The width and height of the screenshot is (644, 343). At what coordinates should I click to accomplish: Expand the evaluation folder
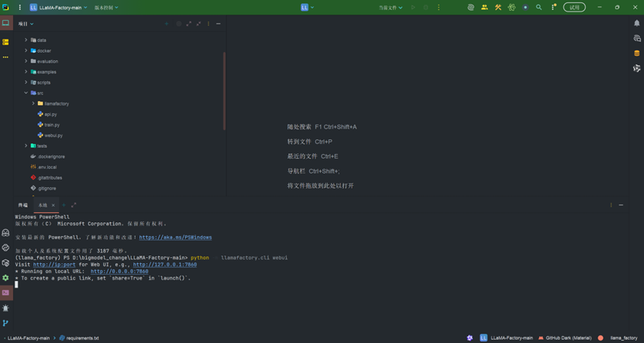(x=26, y=61)
